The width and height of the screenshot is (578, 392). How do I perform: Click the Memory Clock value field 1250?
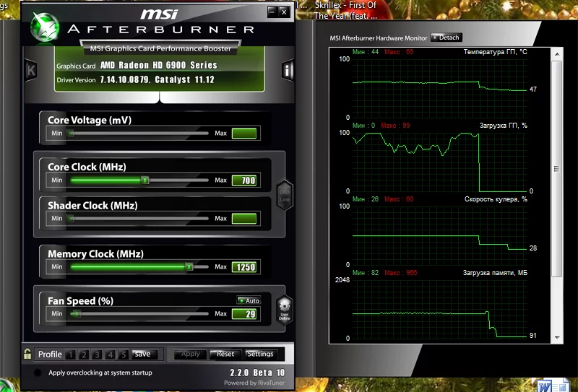244,266
